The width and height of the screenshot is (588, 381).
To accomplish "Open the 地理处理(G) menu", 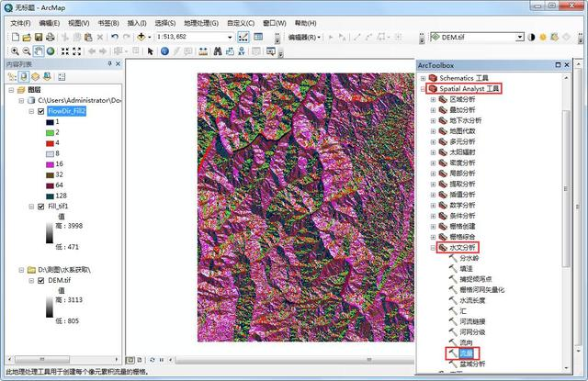I will pyautogui.click(x=201, y=23).
